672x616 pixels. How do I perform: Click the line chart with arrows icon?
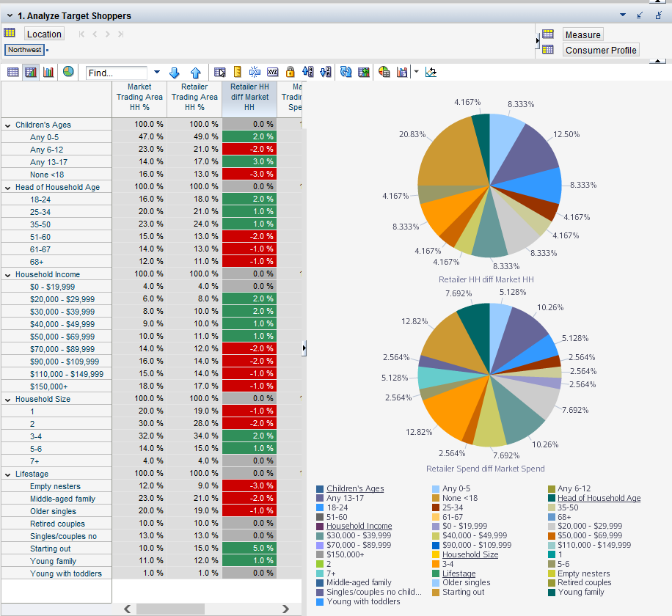coord(431,72)
